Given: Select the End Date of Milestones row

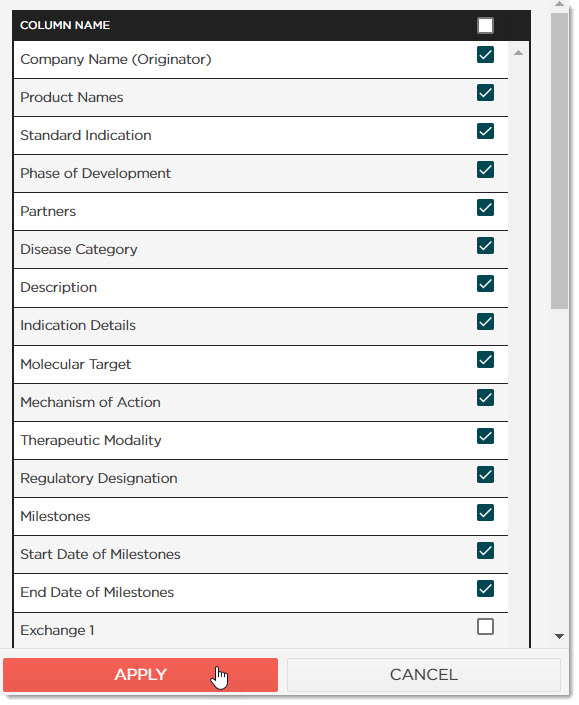Looking at the screenshot, I should (x=261, y=593).
